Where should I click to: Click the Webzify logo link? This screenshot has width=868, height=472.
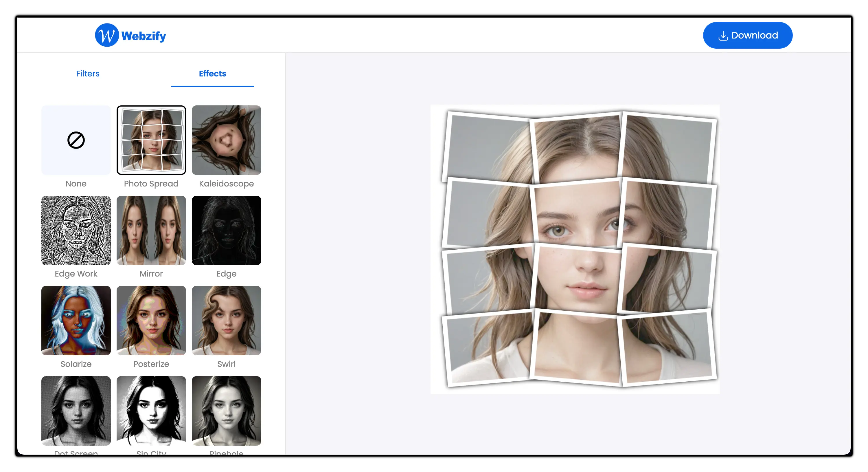click(130, 35)
